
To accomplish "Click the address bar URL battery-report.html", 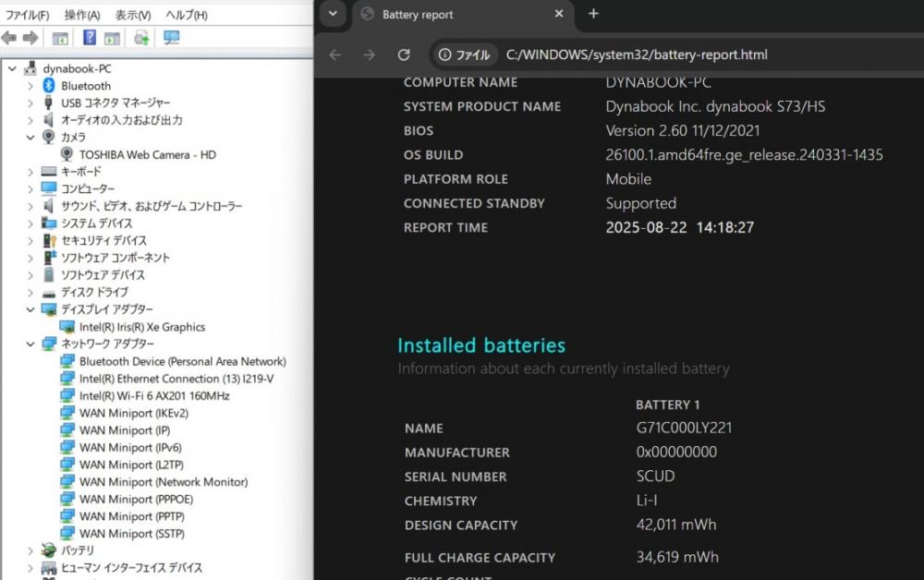I will click(637, 54).
